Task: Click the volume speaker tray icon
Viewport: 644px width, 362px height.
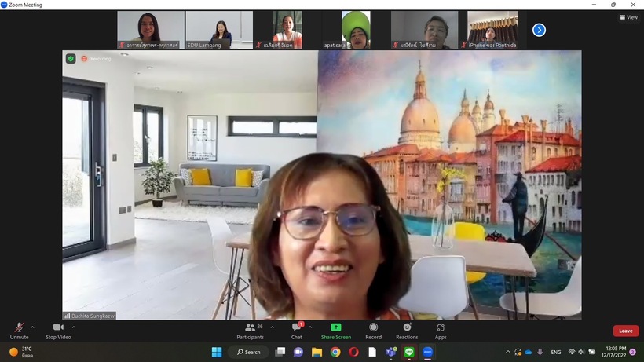Action: pyautogui.click(x=580, y=352)
